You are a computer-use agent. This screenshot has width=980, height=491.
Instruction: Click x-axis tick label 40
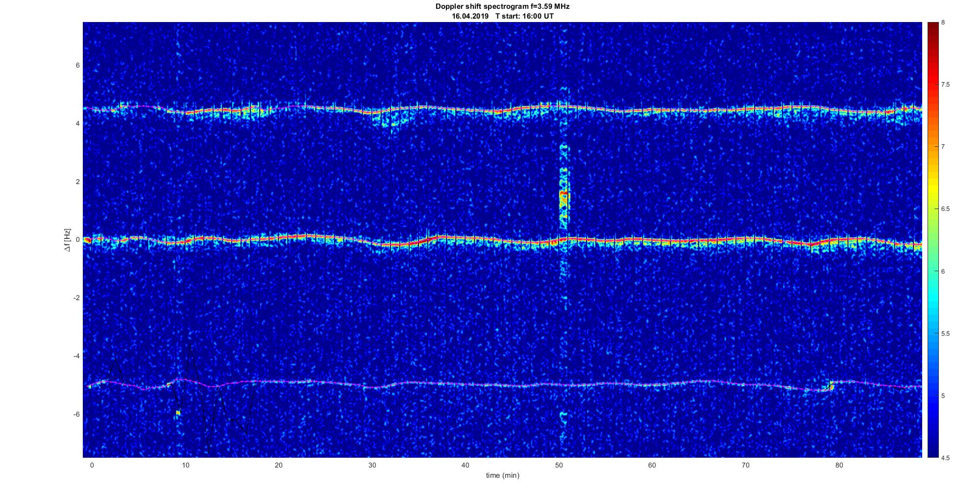click(465, 465)
